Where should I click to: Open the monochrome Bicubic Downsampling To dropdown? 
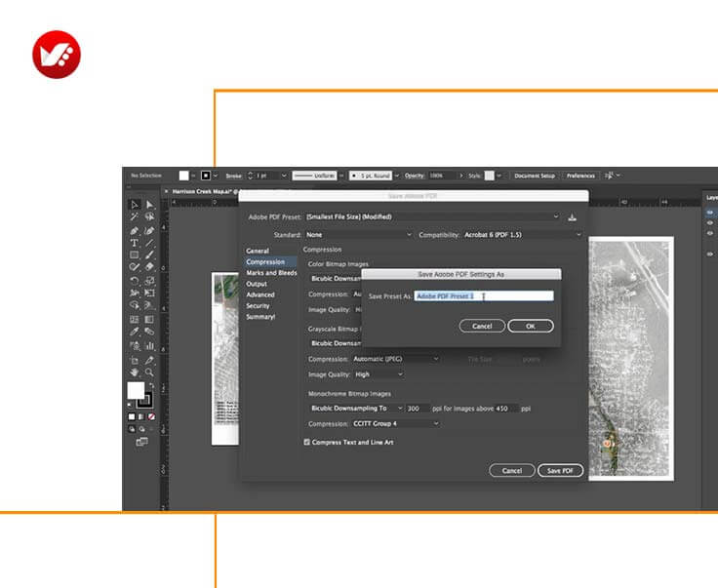(355, 409)
